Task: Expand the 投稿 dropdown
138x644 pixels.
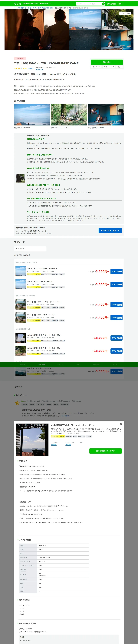Action: 120,67
